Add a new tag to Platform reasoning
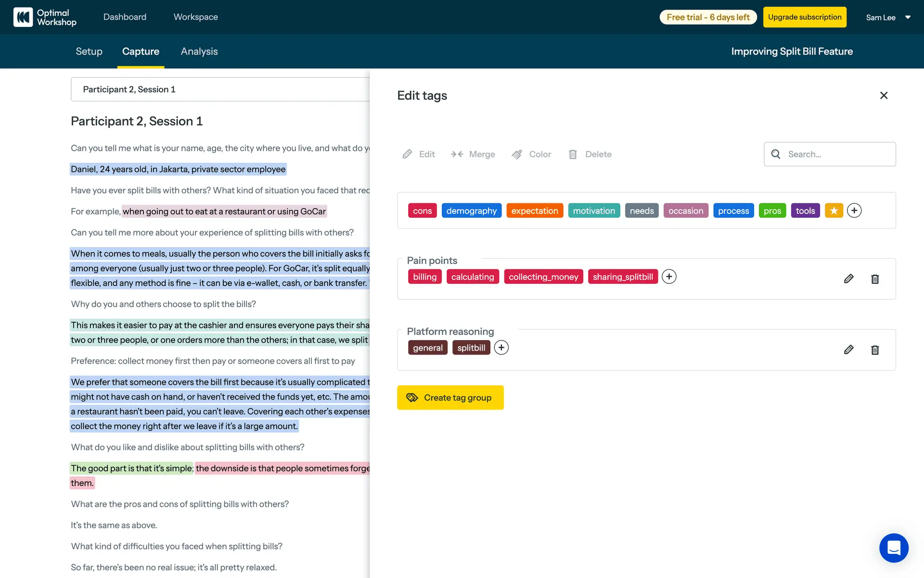This screenshot has height=578, width=924. (x=501, y=348)
